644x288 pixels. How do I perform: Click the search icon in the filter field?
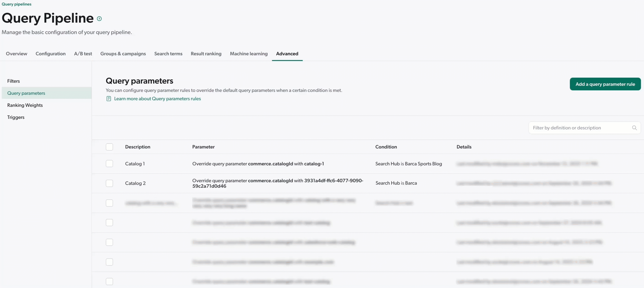tap(634, 128)
